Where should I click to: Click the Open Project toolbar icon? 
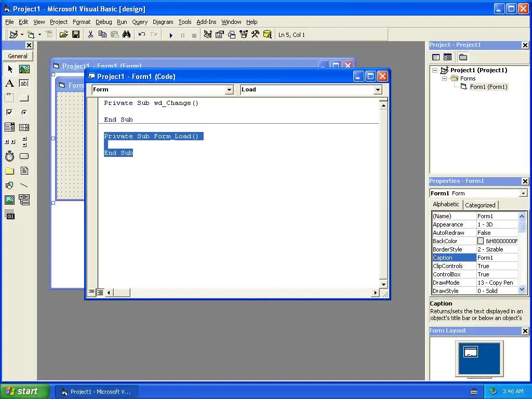(63, 34)
